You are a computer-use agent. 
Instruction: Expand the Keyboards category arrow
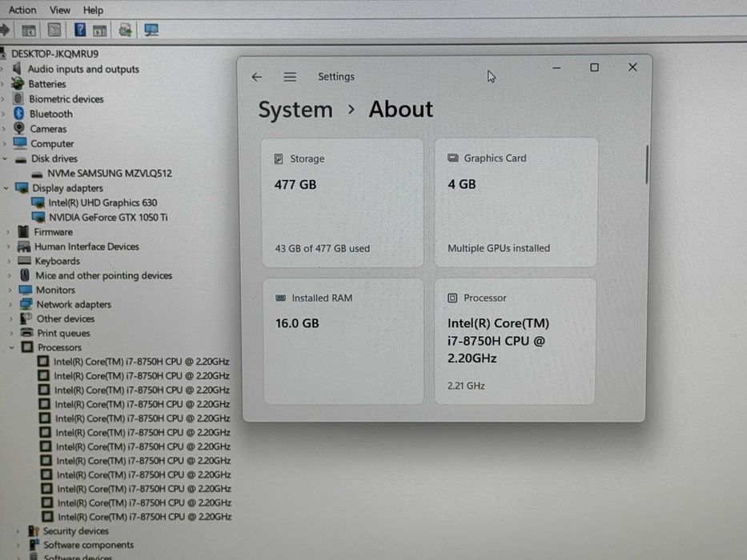[9, 261]
